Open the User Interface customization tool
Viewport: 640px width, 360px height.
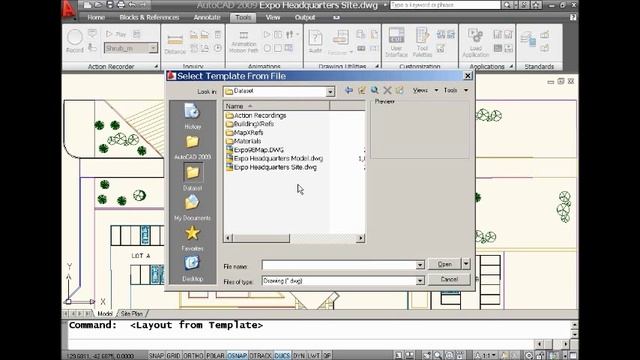[396, 42]
